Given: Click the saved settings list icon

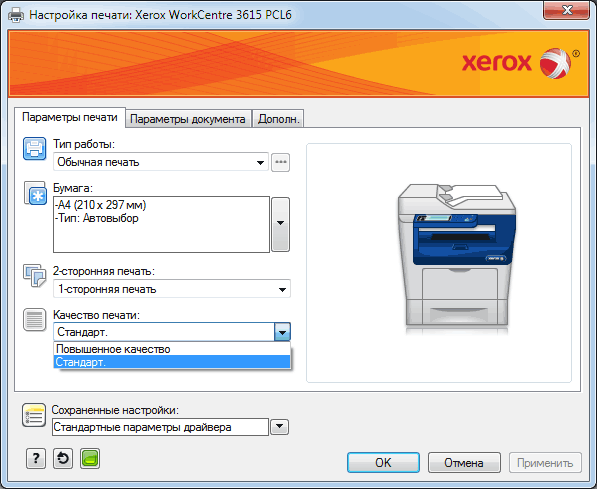Looking at the screenshot, I should tap(34, 415).
